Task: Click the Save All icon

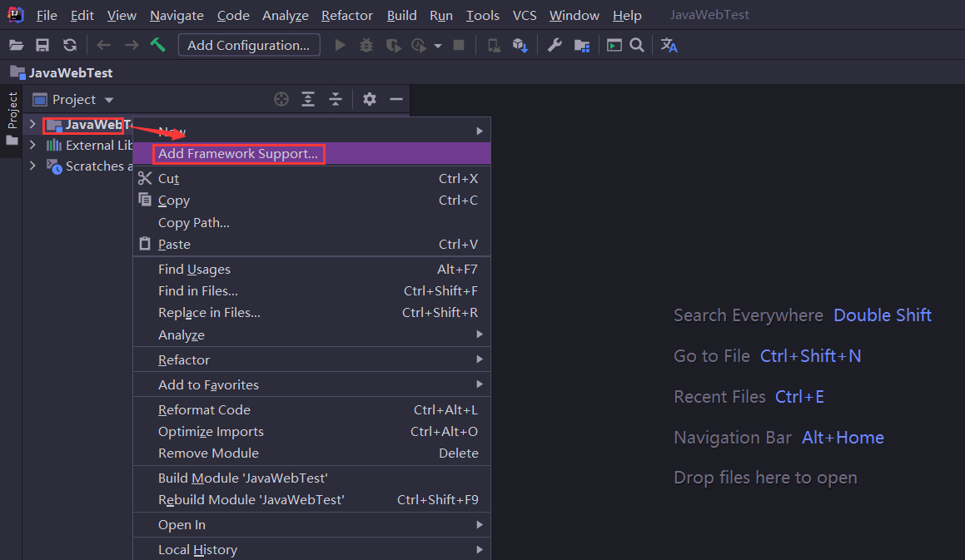Action: click(x=42, y=46)
